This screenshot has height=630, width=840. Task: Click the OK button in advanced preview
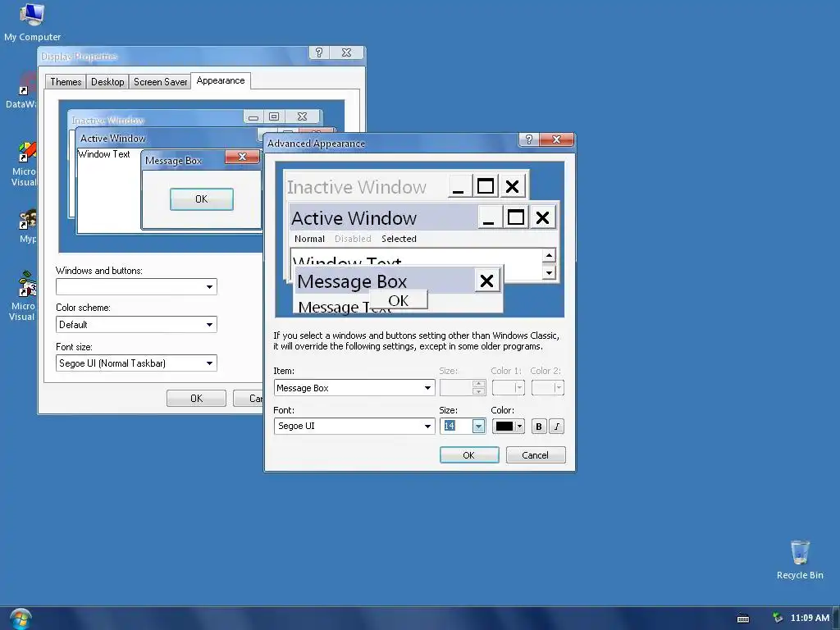(398, 300)
